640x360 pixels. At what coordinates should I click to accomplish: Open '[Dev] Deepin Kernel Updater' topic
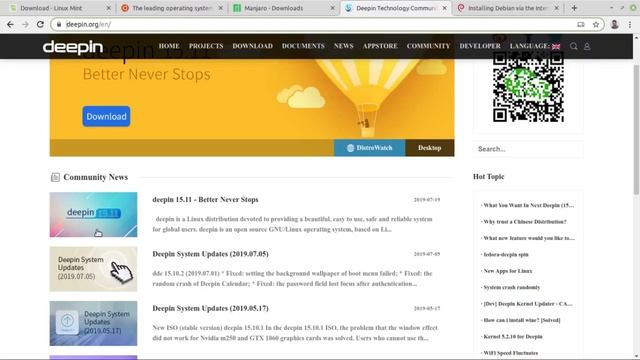527,304
